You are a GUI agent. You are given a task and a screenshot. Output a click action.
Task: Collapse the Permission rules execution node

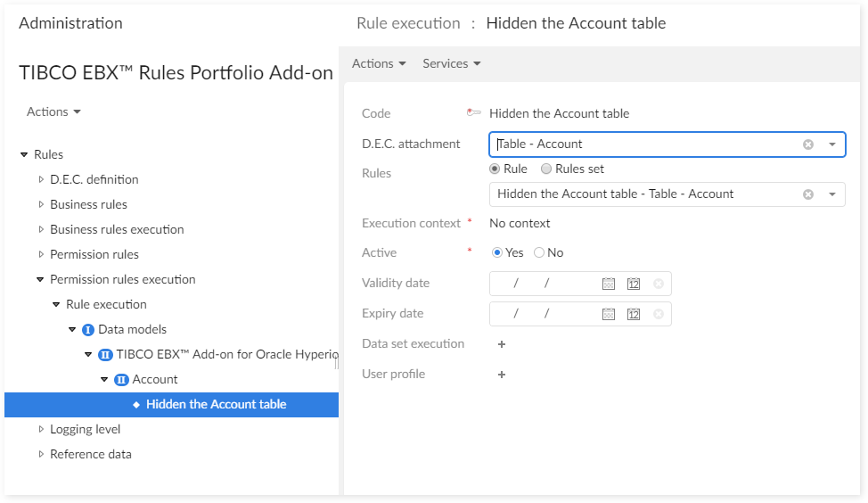pos(41,280)
